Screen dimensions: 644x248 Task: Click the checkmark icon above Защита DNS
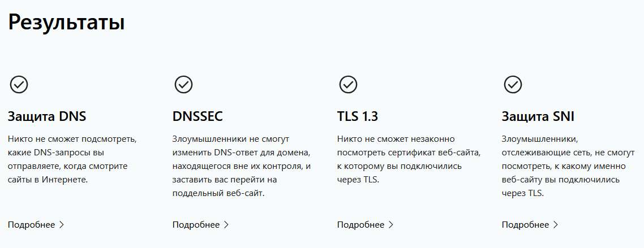[x=19, y=84]
